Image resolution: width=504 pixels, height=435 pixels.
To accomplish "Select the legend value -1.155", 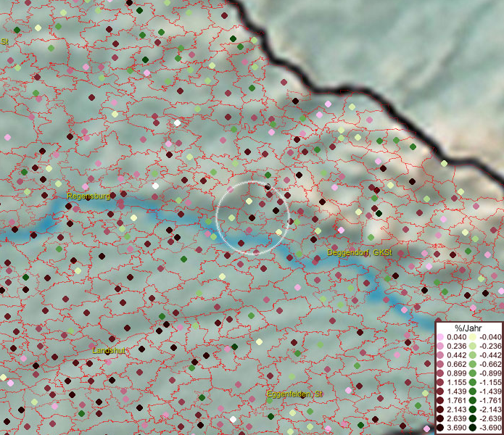I will [490, 382].
